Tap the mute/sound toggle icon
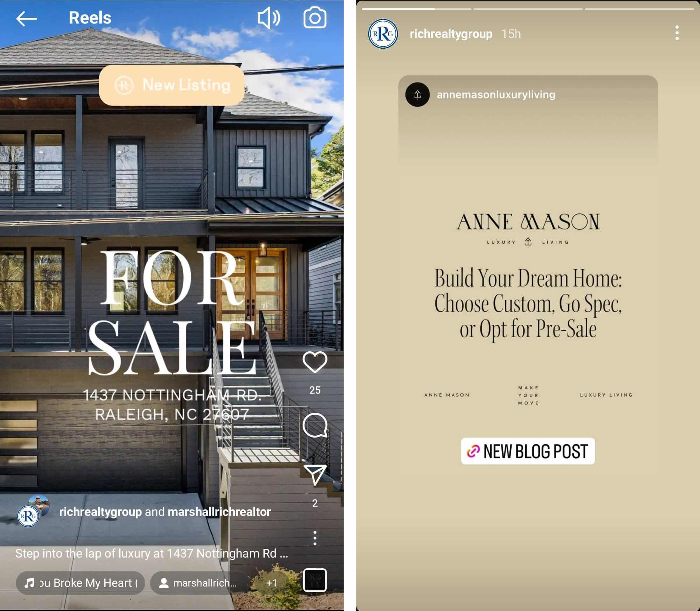The height and width of the screenshot is (611, 700). pyautogui.click(x=269, y=17)
